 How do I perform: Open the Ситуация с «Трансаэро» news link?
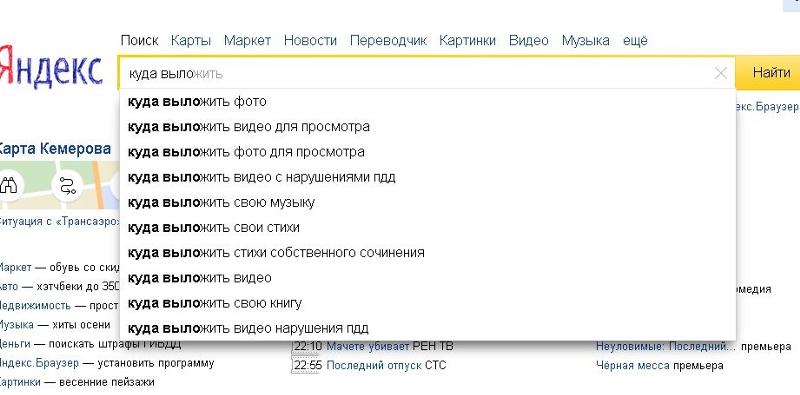pyautogui.click(x=59, y=222)
